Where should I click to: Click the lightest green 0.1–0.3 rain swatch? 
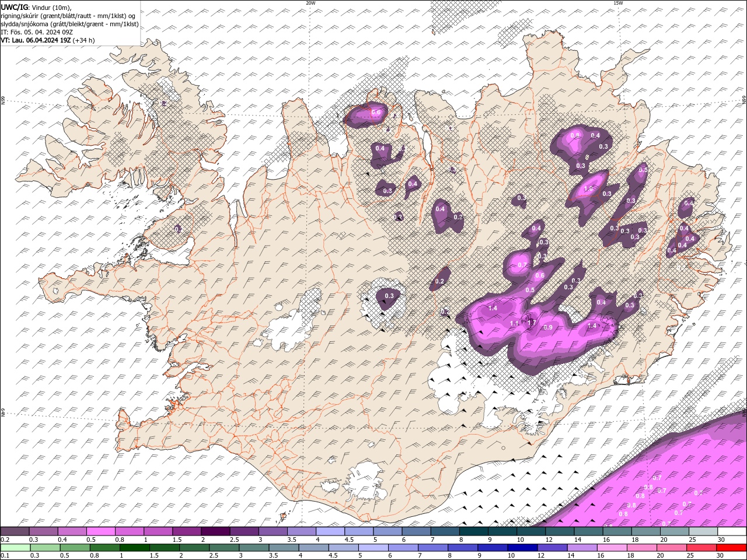click(x=16, y=548)
